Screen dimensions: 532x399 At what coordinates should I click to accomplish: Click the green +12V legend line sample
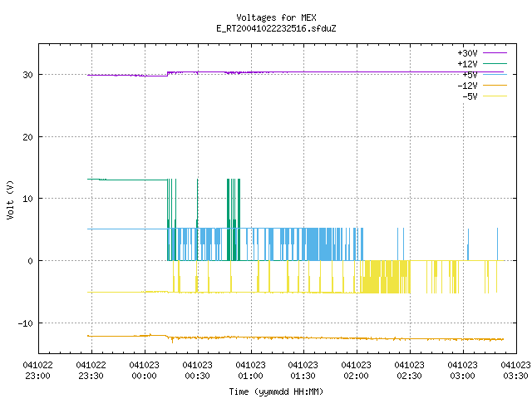coord(495,63)
